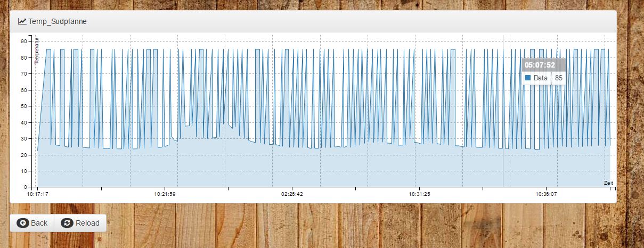Click the 18:17:17 time axis label
This screenshot has width=644, height=248.
coord(37,194)
